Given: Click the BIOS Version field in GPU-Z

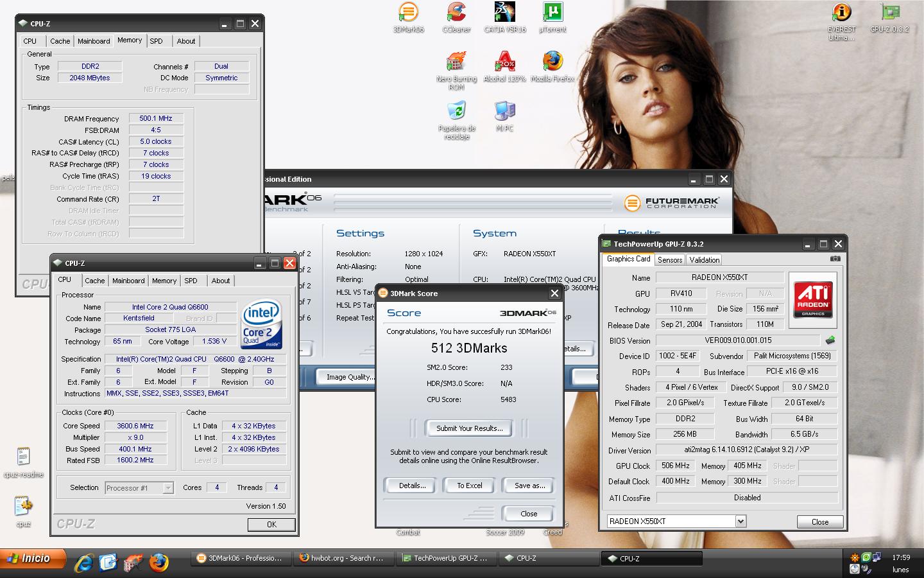Looking at the screenshot, I should pos(737,340).
